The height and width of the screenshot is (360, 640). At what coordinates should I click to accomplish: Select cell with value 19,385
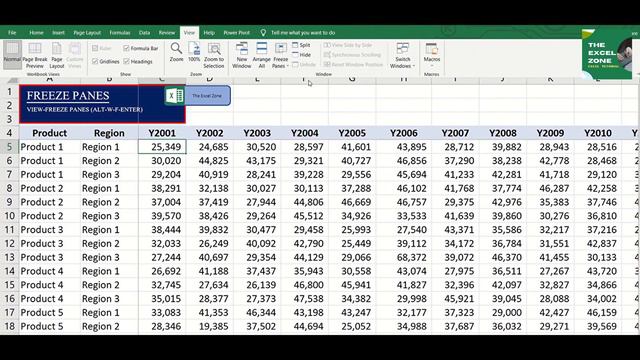click(209, 327)
